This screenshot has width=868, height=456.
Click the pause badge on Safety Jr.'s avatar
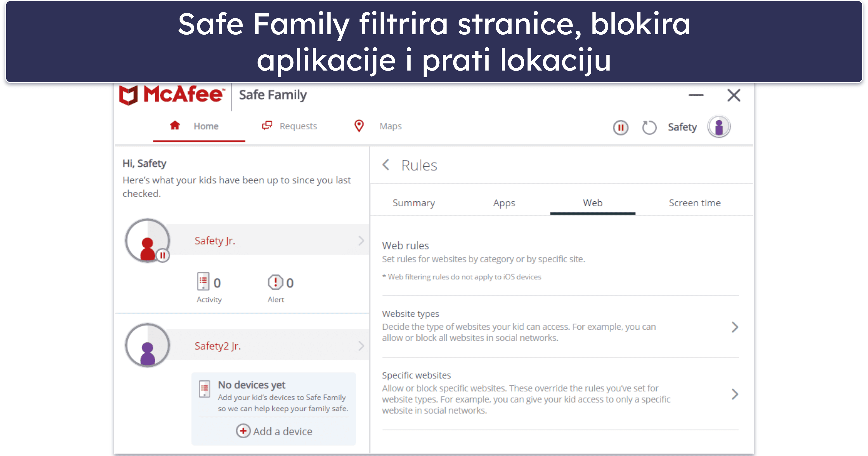[x=163, y=255]
